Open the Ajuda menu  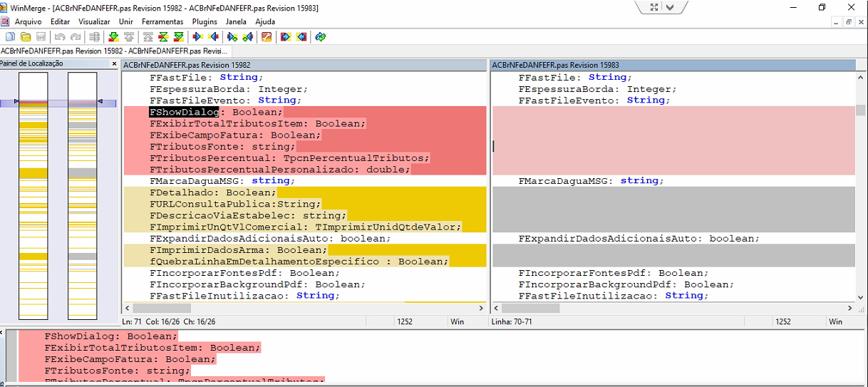[265, 22]
